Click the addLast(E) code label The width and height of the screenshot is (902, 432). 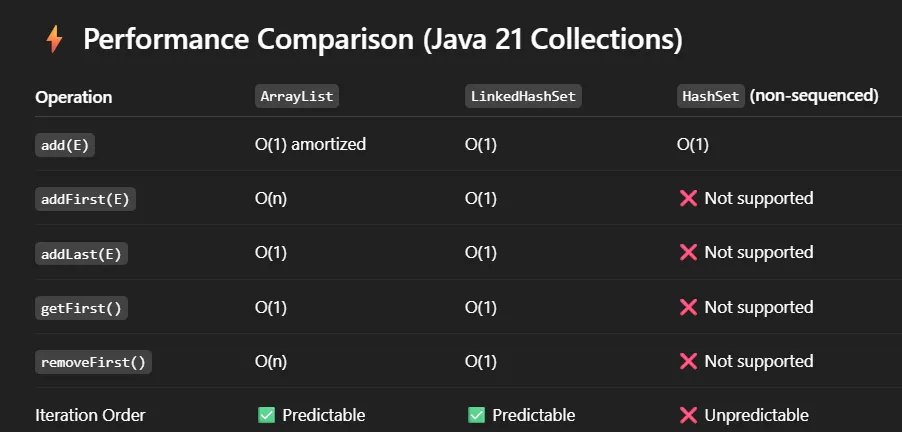[x=81, y=253]
